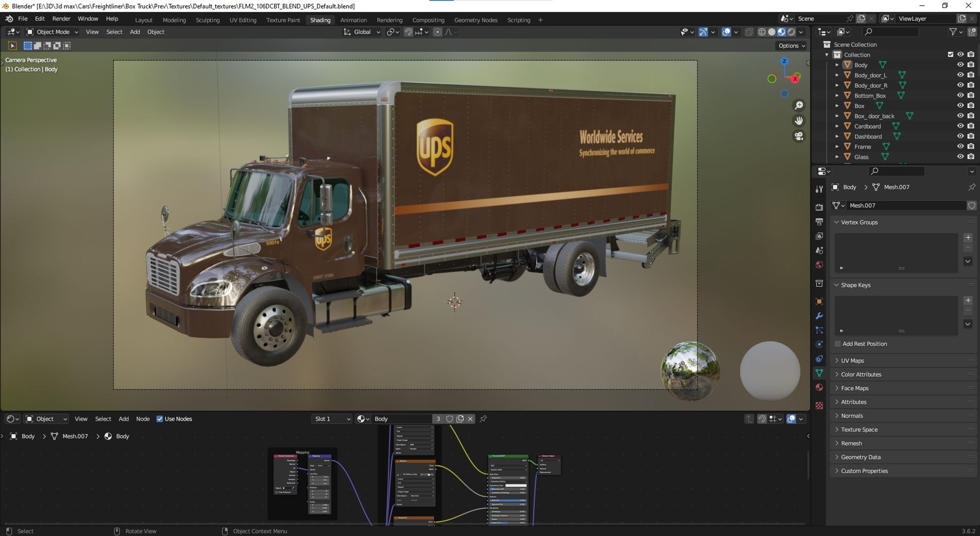The width and height of the screenshot is (980, 536).
Task: Open the Object Constraints properties tab
Action: pos(819,359)
